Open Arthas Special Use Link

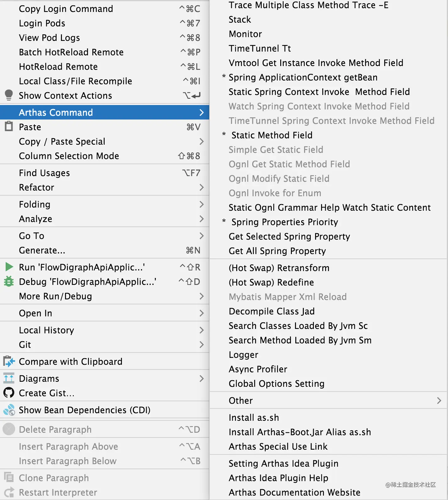328,447
